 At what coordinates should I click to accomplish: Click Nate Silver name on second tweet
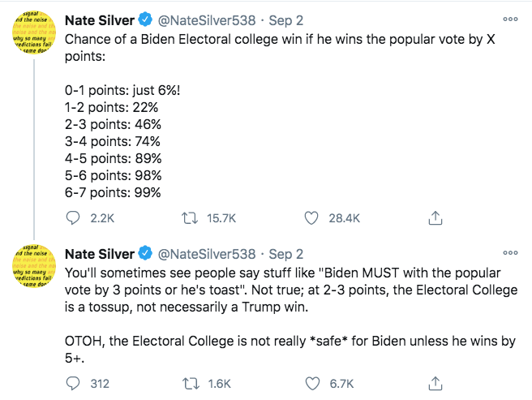100,254
